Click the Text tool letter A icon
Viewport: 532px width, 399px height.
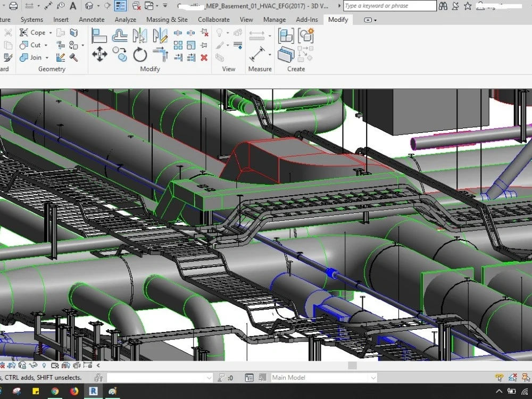click(x=73, y=6)
